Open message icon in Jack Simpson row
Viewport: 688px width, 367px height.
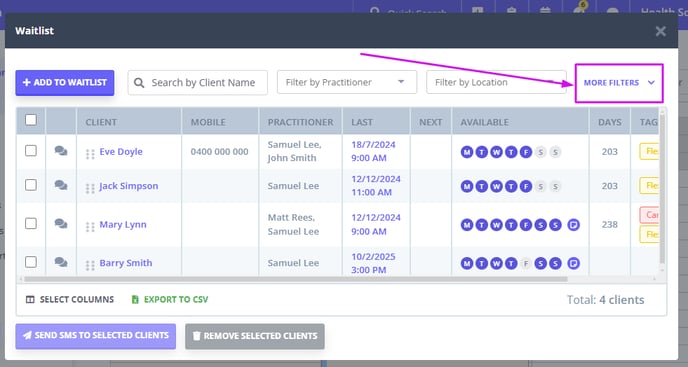pos(61,185)
